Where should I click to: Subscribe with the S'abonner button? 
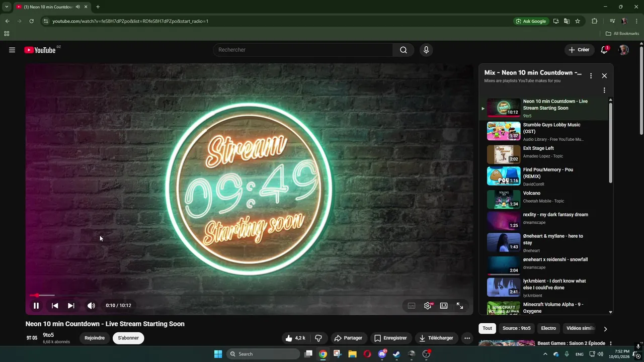tap(128, 338)
